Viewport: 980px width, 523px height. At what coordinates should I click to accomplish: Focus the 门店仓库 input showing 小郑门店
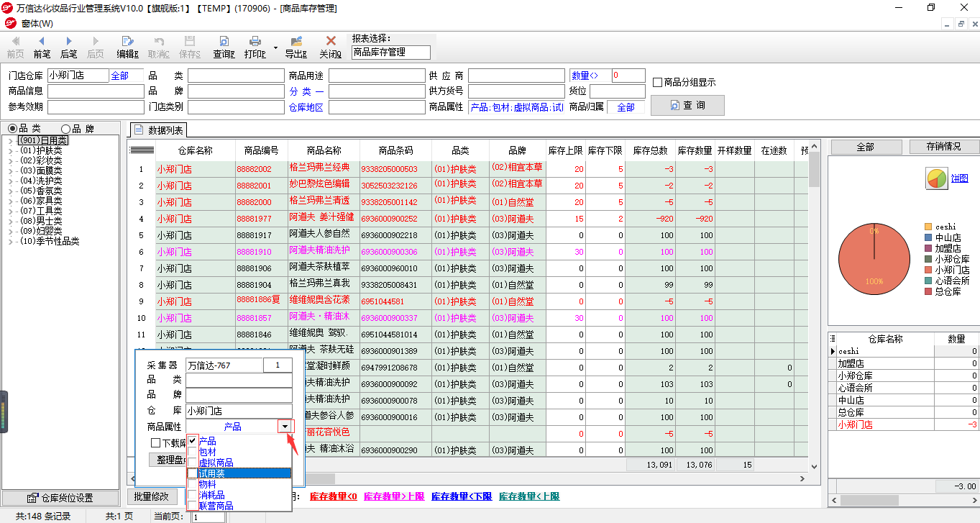click(x=78, y=76)
